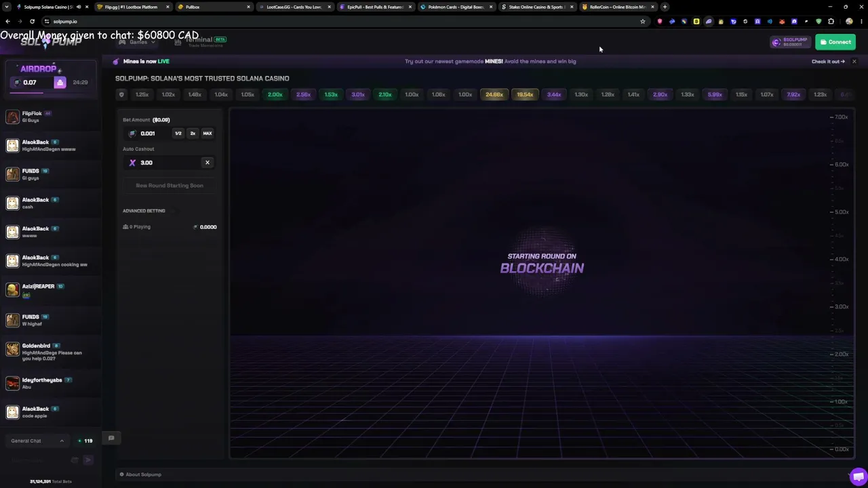The image size is (868, 488).
Task: Open the Phantom wallet extension icon
Action: (x=709, y=21)
